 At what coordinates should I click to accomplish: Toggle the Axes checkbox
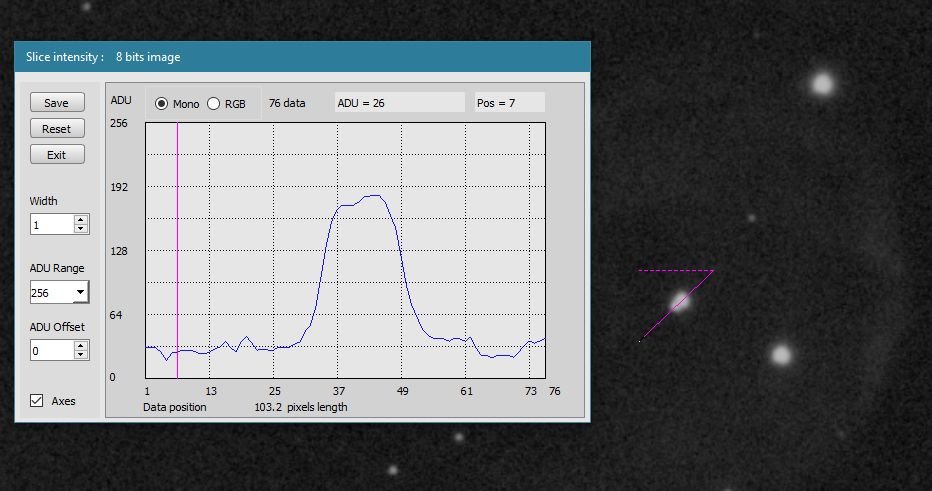37,401
